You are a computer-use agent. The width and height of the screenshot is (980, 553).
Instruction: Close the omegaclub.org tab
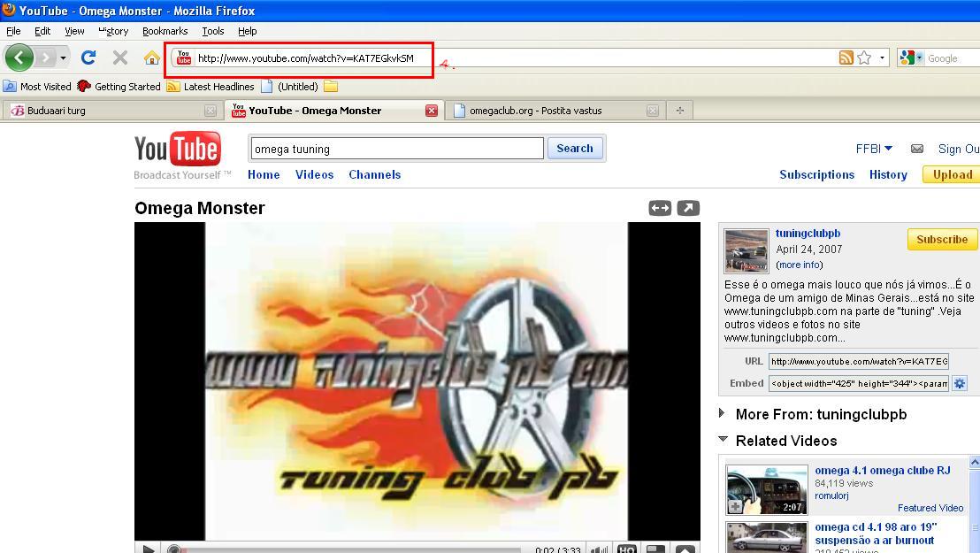pos(653,111)
